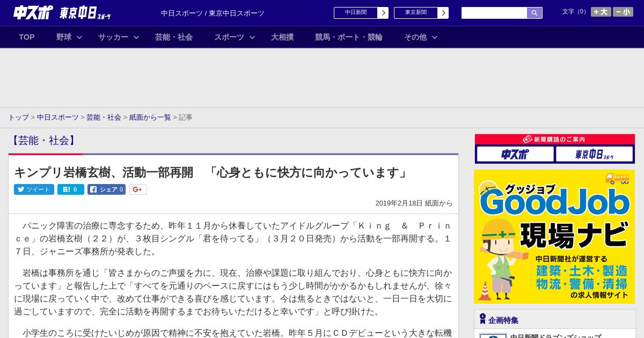Open the arrow next to 東京新聞
This screenshot has width=644, height=338.
(443, 13)
